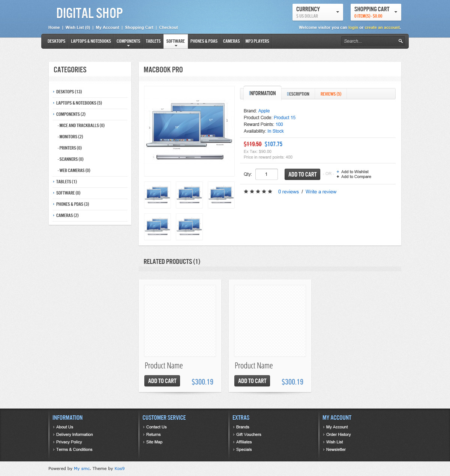Click first MacBook thumbnail in top row
450x476 pixels.
coord(157,195)
